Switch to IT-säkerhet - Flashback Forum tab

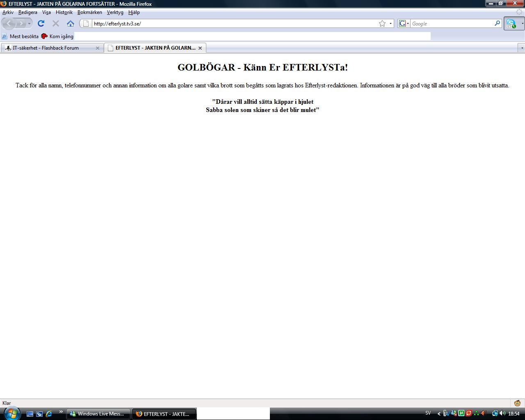(x=46, y=48)
